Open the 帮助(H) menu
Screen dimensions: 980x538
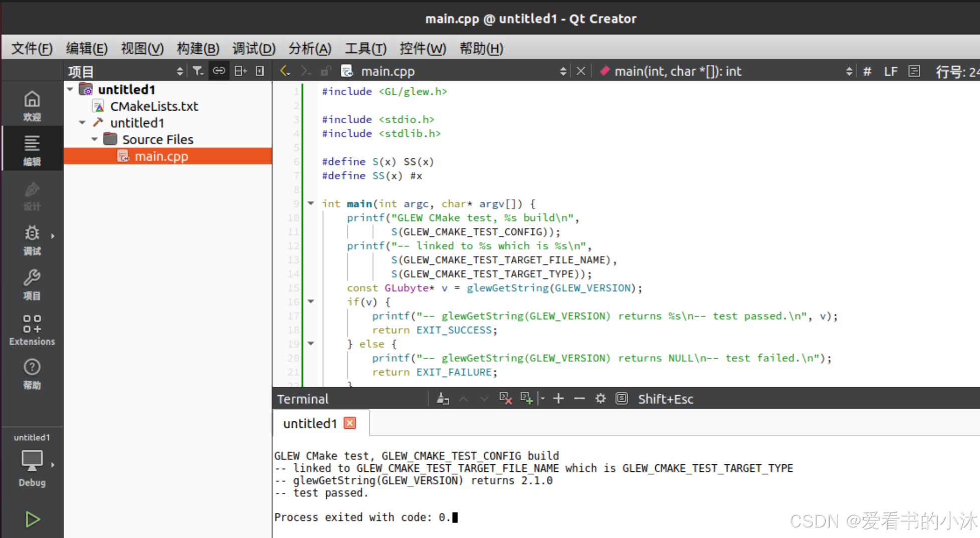tap(481, 49)
